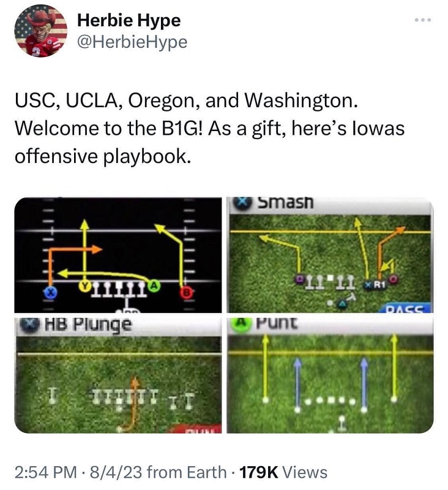Click the R1 receiver marker in Smash play
Viewport: 448px width, 490px height.
(378, 284)
